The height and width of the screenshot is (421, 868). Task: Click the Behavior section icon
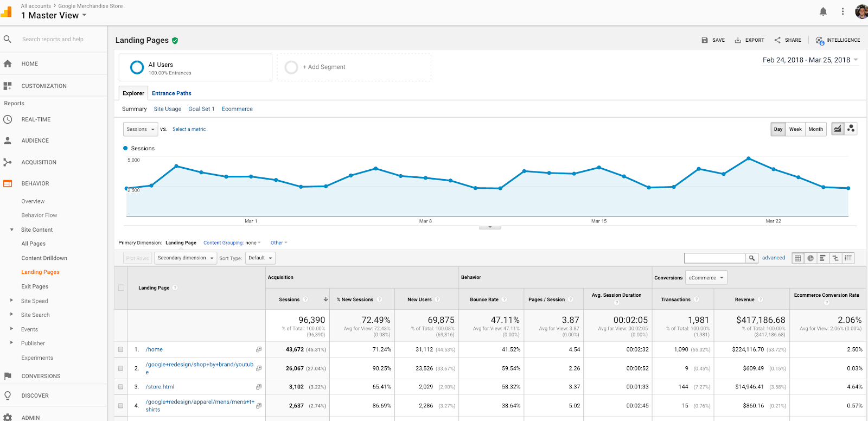8,183
